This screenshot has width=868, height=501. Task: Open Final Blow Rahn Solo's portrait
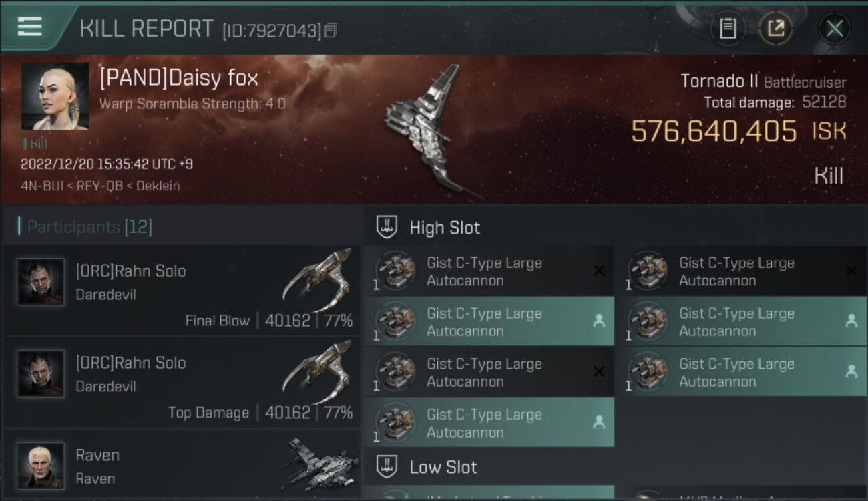[x=41, y=282]
